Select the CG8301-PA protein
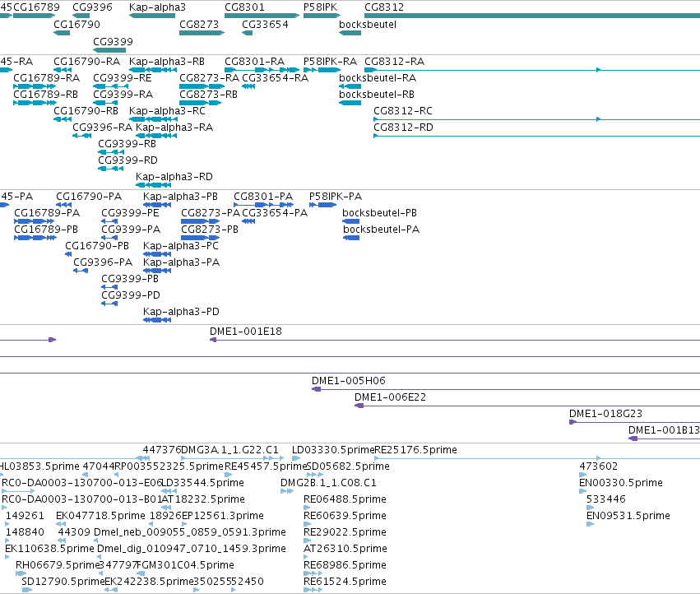Image resolution: width=700 pixels, height=594 pixels. point(264,205)
